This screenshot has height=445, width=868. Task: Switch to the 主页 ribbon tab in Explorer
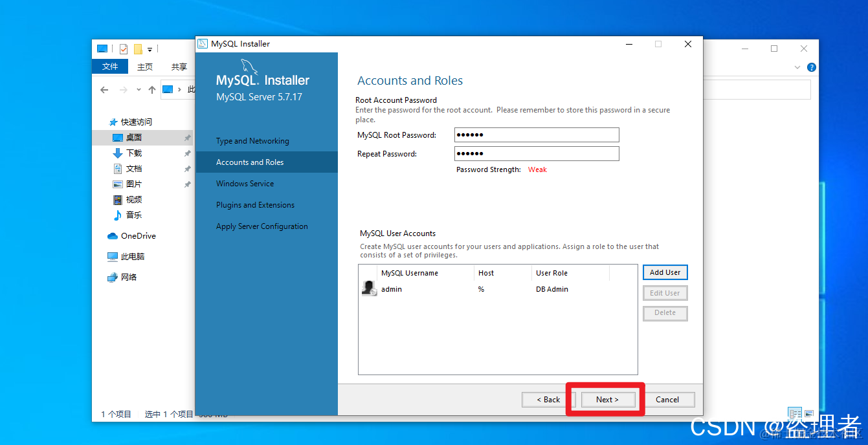click(x=145, y=67)
